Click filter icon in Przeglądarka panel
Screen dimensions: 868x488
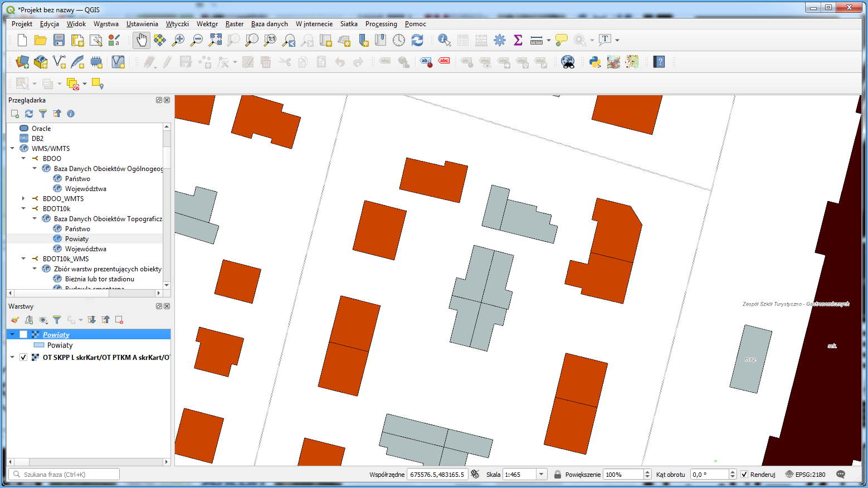43,114
